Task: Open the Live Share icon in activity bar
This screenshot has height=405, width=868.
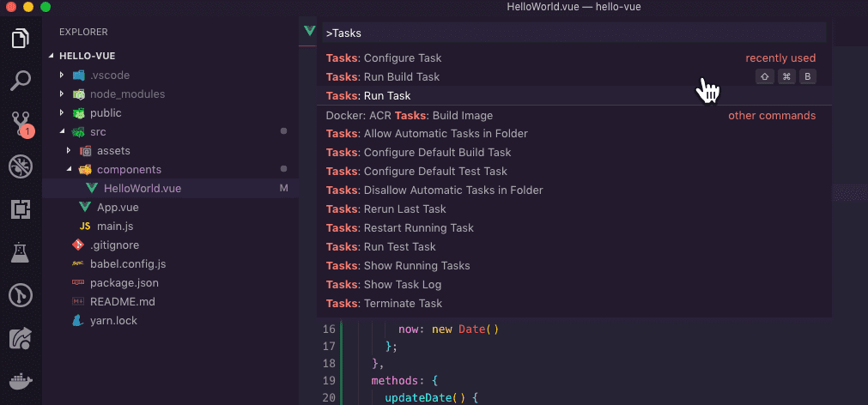Action: point(21,339)
